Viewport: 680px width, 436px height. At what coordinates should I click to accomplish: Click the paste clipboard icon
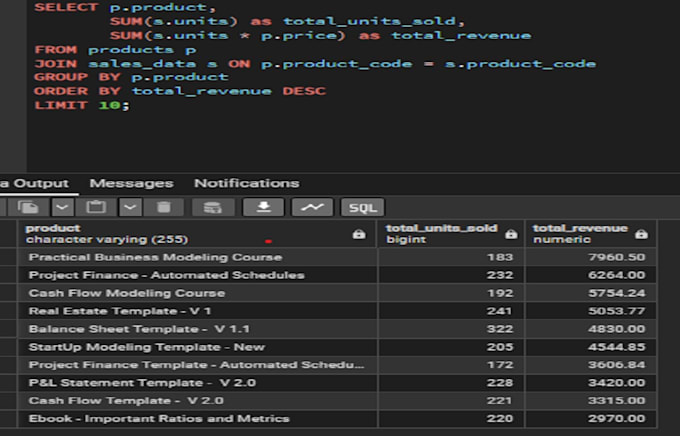(x=96, y=207)
